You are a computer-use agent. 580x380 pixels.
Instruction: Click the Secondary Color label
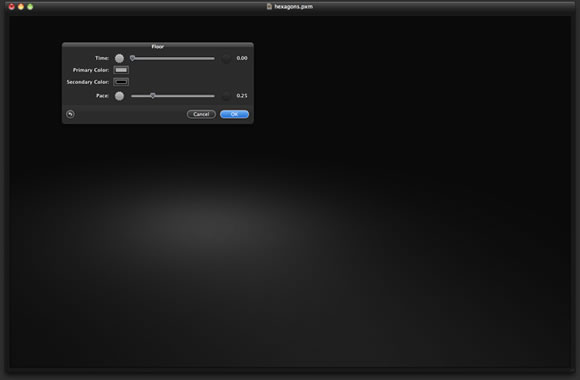point(88,82)
